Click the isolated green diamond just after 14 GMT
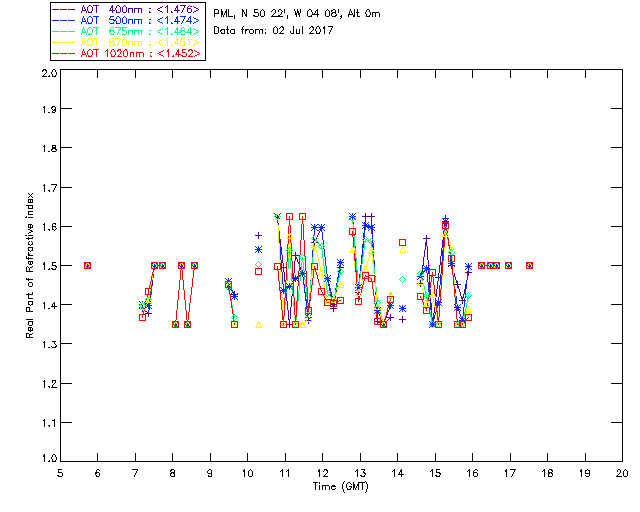 click(x=402, y=280)
